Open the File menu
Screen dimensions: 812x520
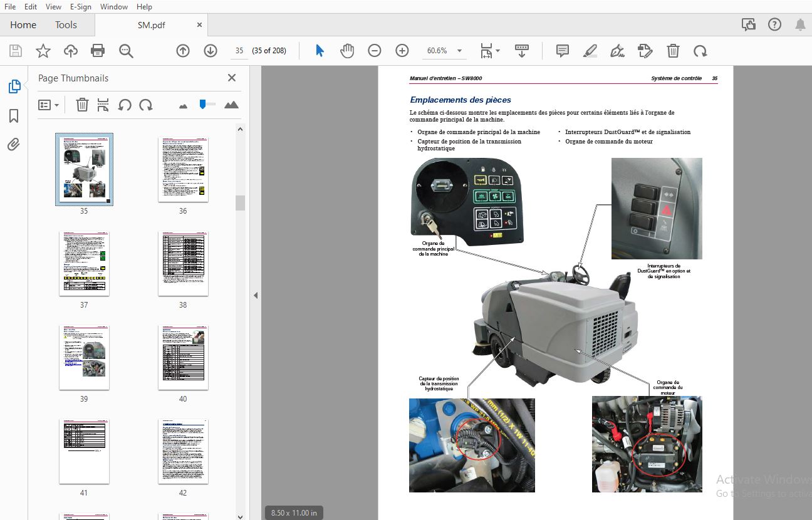tap(10, 7)
